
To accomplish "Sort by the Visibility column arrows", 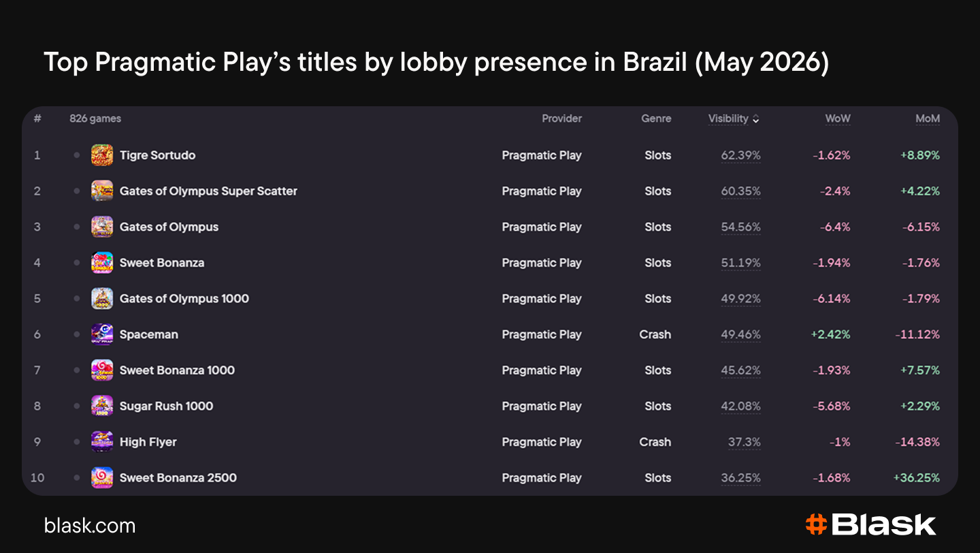I will (x=755, y=119).
